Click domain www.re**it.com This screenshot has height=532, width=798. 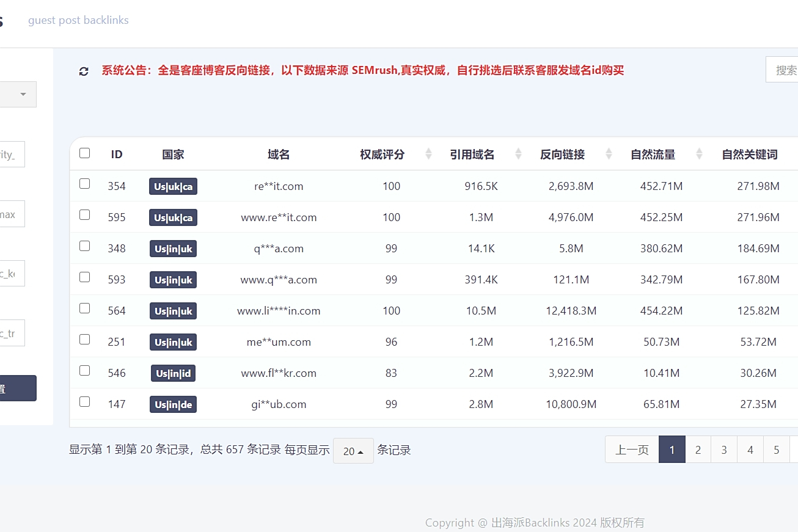(279, 217)
